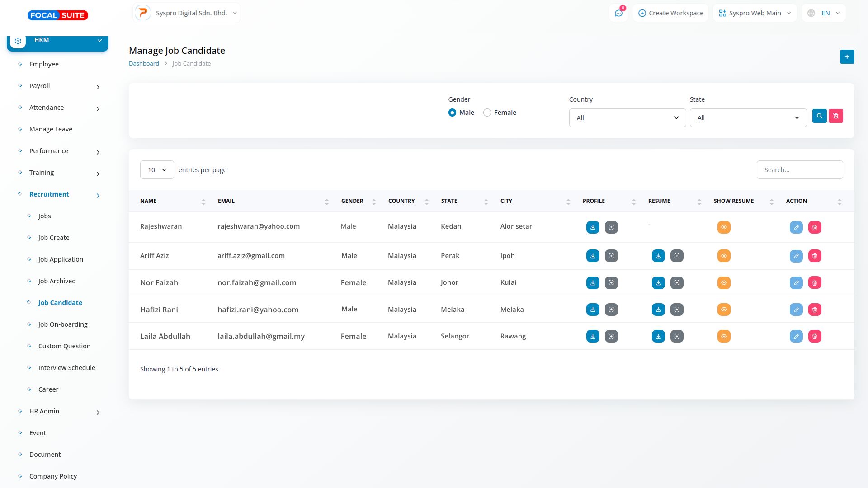
Task: Click the Dashboard breadcrumb link
Action: [144, 64]
